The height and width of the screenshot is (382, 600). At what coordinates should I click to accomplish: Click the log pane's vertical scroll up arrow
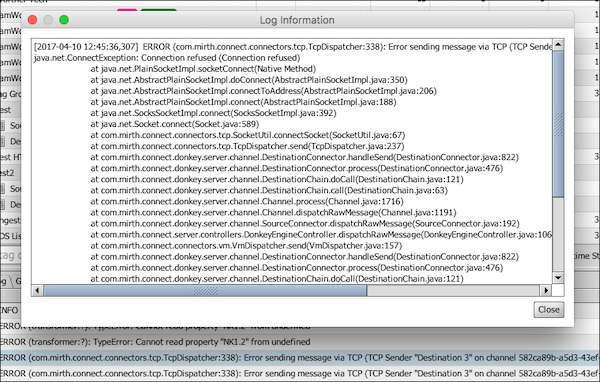(x=558, y=45)
